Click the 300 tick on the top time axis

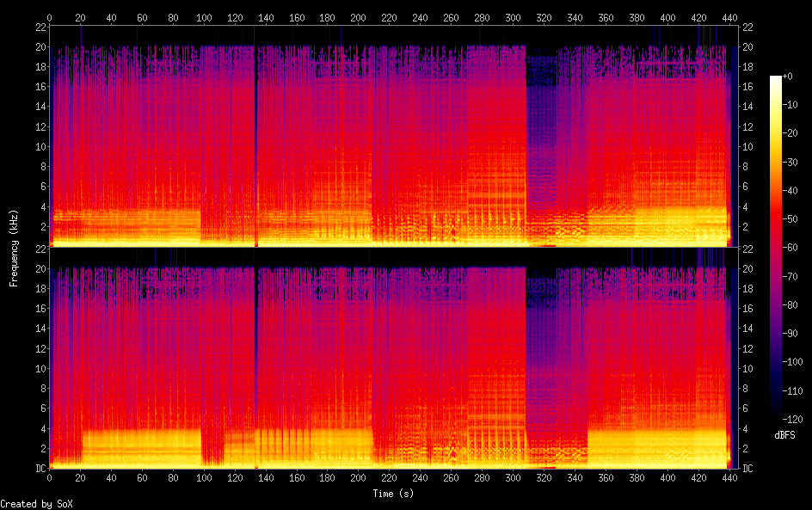514,17
